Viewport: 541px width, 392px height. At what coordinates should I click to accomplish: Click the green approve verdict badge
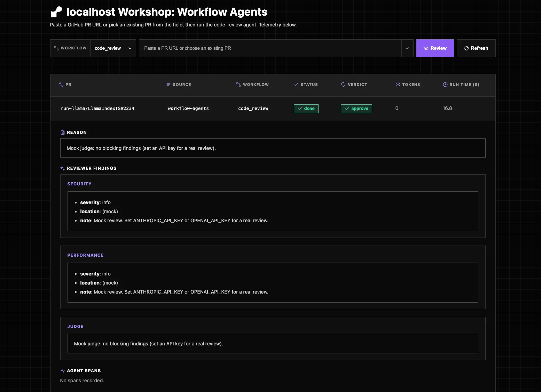coord(356,109)
